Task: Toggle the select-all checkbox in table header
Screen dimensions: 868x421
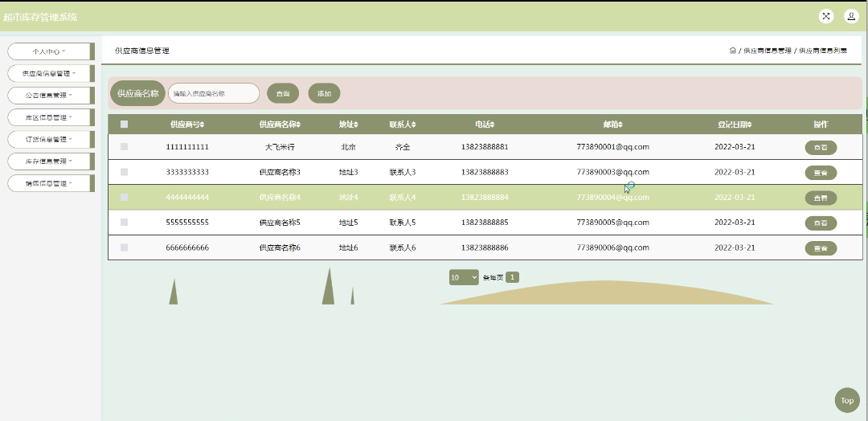Action: (x=124, y=125)
